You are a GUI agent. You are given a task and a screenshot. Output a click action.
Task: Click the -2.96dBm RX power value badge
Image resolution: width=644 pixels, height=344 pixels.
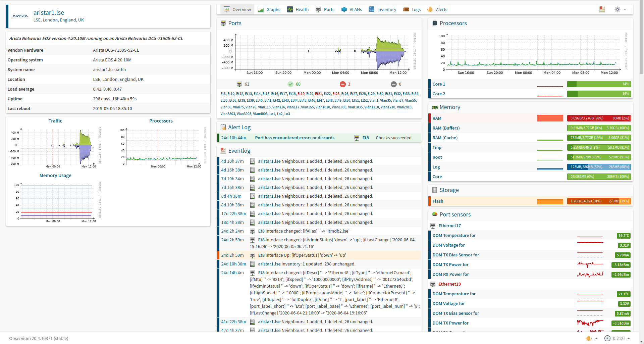tap(621, 275)
